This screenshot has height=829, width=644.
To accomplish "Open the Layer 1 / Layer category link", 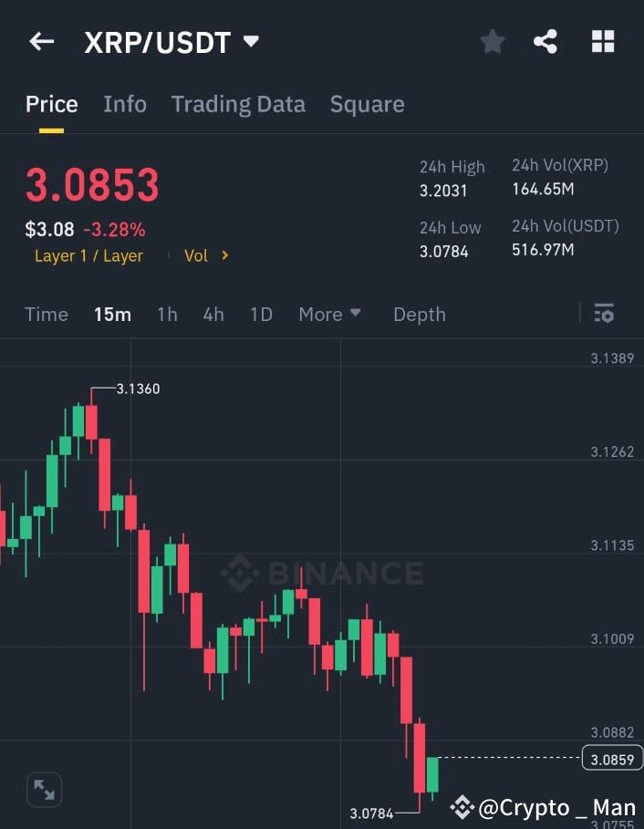I will point(88,256).
